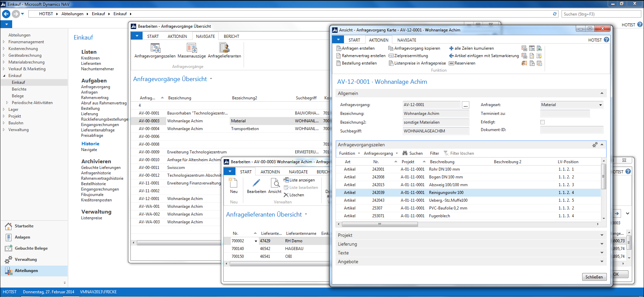The width and height of the screenshot is (644, 297).
Task: Refresh the page via address bar icon
Action: (x=554, y=14)
